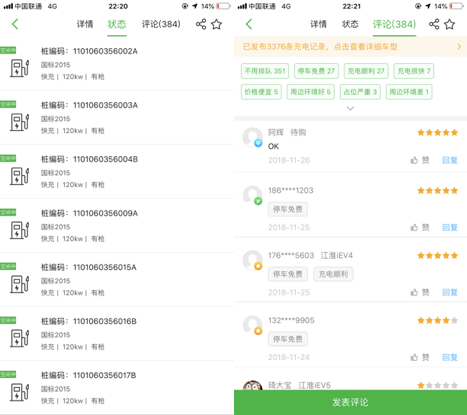Tap 发表评论 button
This screenshot has height=415, width=467.
pos(350,402)
